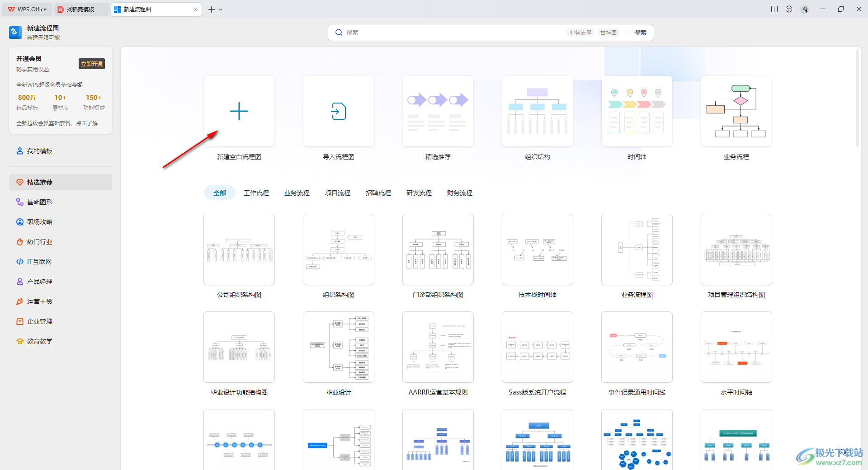Image resolution: width=868 pixels, height=470 pixels.
Task: Click the 新建流程图 app logo icon
Action: coord(15,33)
